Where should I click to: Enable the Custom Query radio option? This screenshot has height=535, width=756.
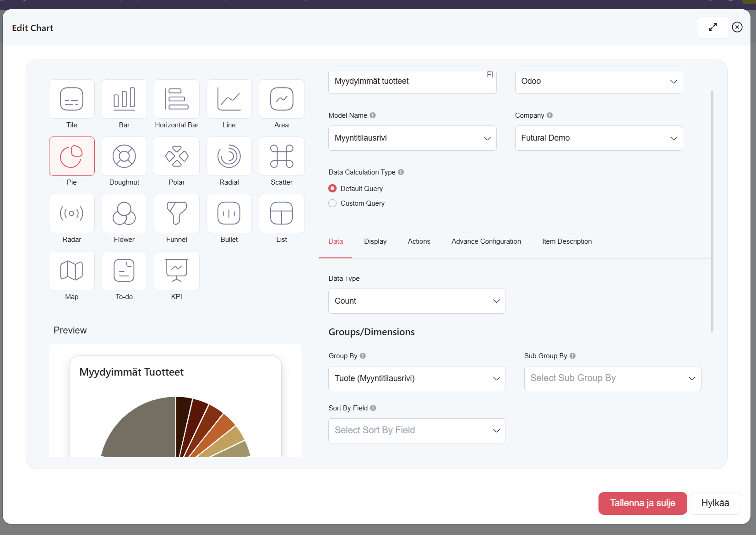(332, 203)
